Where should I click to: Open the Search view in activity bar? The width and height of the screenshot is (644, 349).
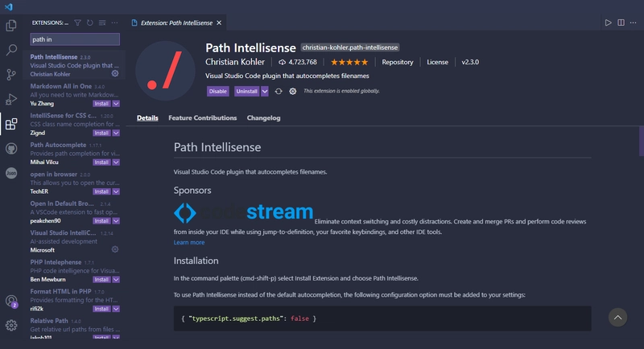[11, 50]
